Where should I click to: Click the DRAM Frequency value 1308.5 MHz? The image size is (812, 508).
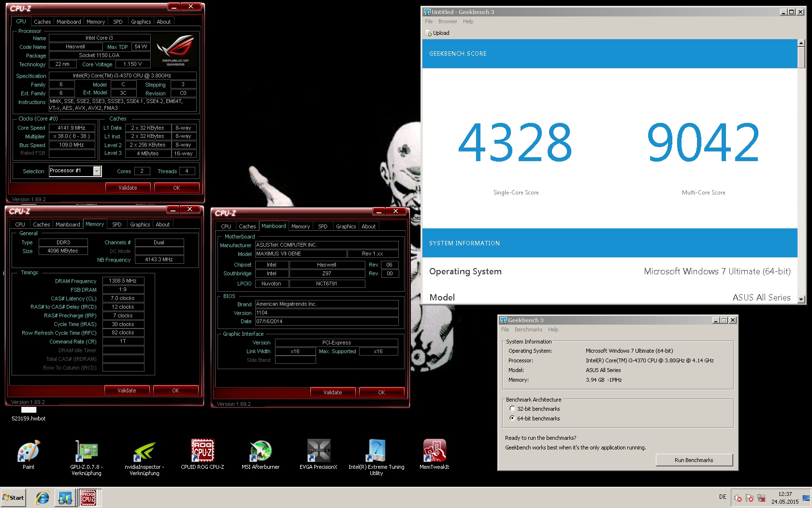[x=123, y=281]
